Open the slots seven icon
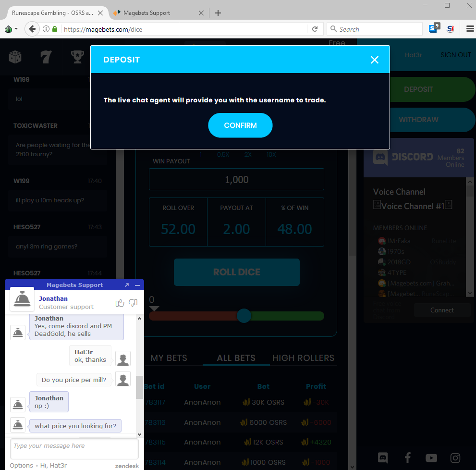476x470 pixels. tap(46, 57)
